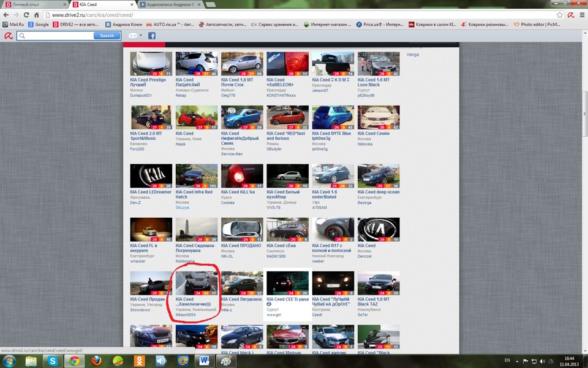The height and width of the screenshot is (368, 588).
Task: Open the Mail.Ru bookmark
Action: click(x=13, y=25)
